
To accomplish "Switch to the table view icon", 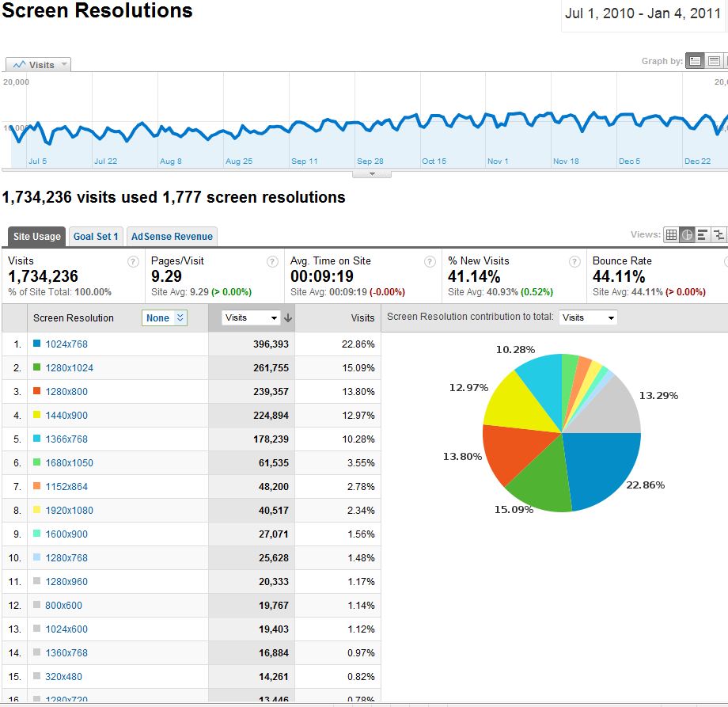I will click(x=671, y=234).
